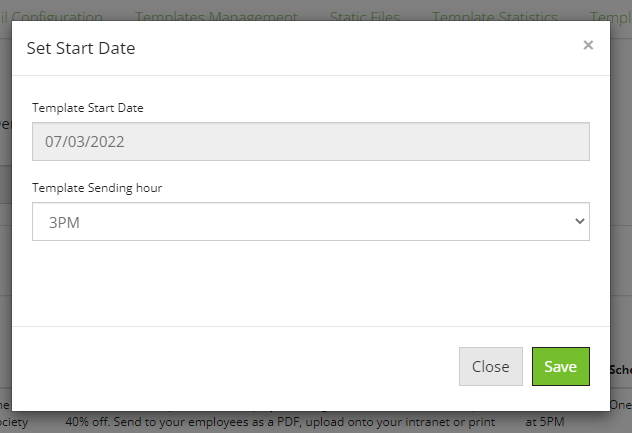
Task: Click the Template Start Date field
Action: [311, 142]
